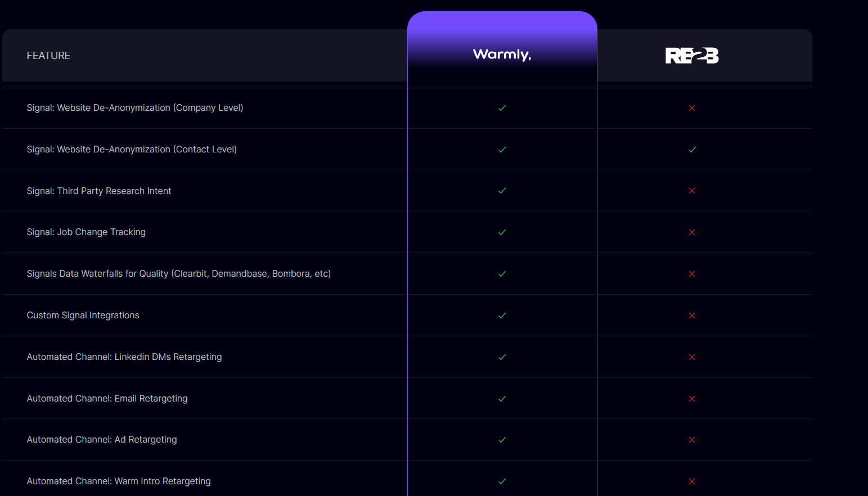Image resolution: width=868 pixels, height=496 pixels.
Task: Click Warmly checkmark for Job Change Tracking
Action: pos(502,232)
